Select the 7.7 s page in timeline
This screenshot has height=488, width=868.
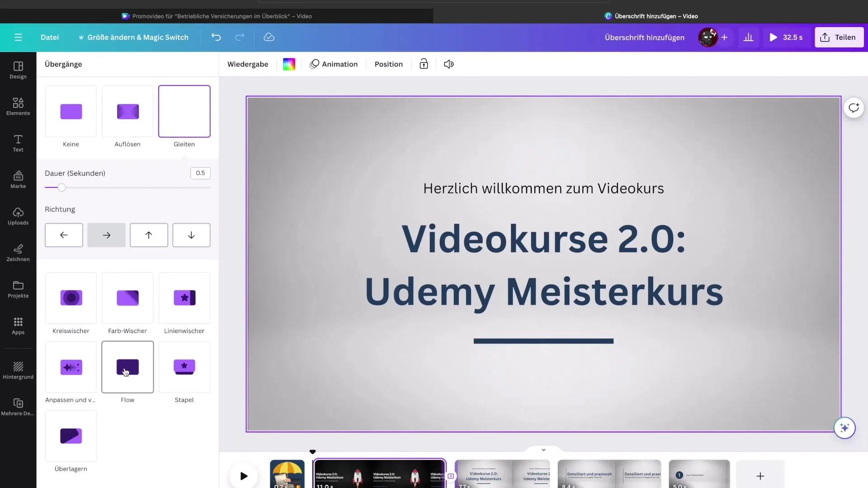[x=502, y=474]
